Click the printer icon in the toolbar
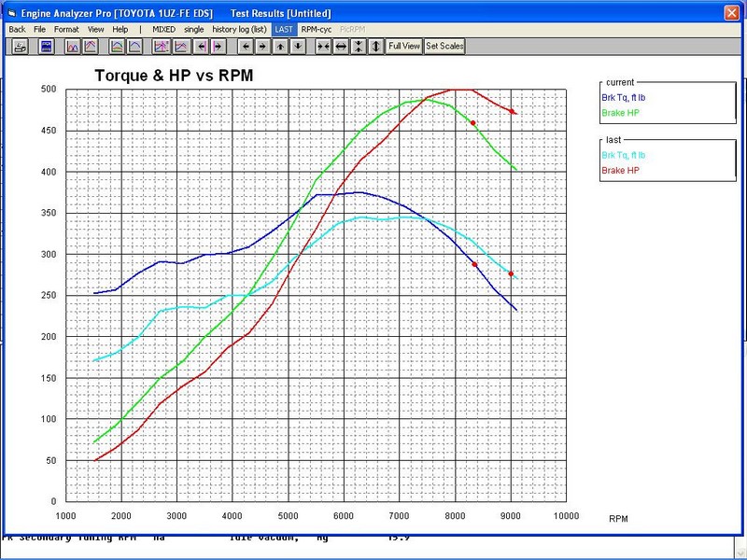 20,46
